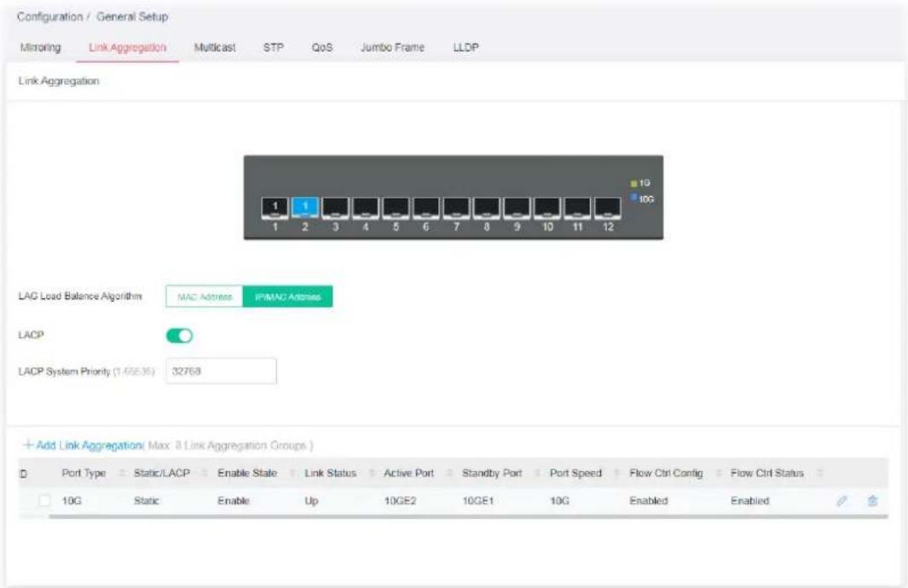Select port 6 on the switch panel
Screen dimensions: 908x588
point(426,208)
